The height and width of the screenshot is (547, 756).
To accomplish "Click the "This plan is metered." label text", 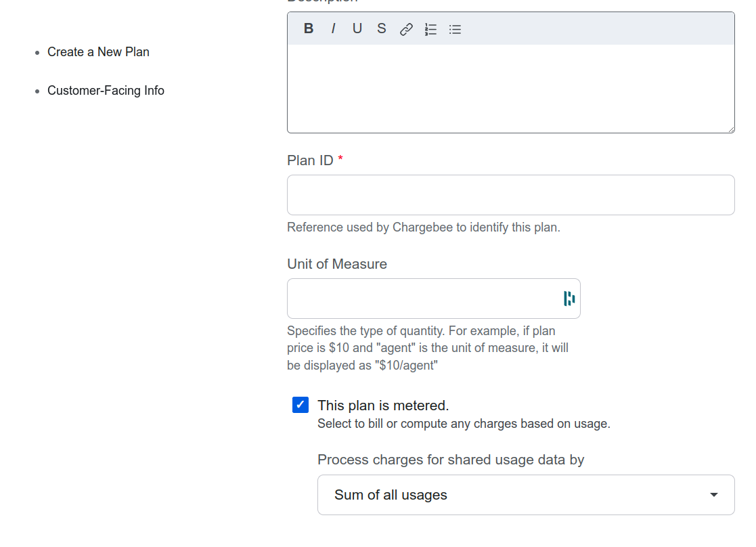I will (x=383, y=406).
